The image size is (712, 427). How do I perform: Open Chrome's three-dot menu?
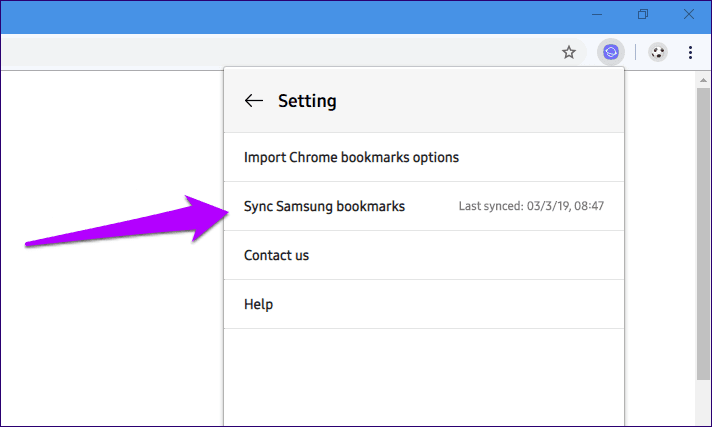click(690, 52)
